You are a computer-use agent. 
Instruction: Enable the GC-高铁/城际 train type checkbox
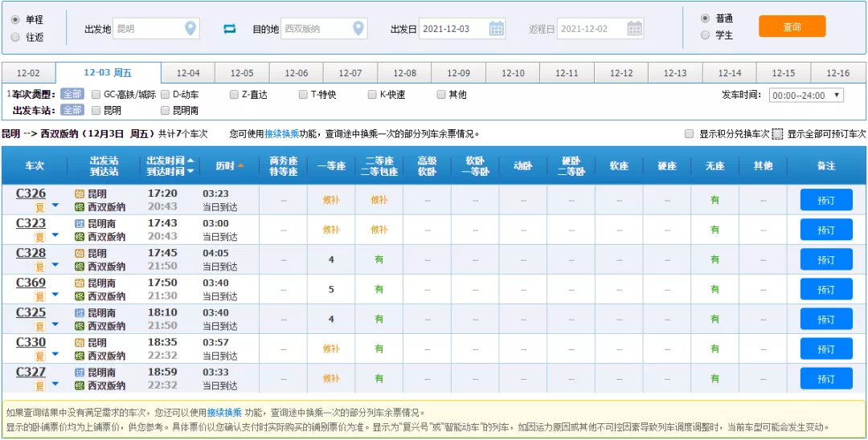96,95
